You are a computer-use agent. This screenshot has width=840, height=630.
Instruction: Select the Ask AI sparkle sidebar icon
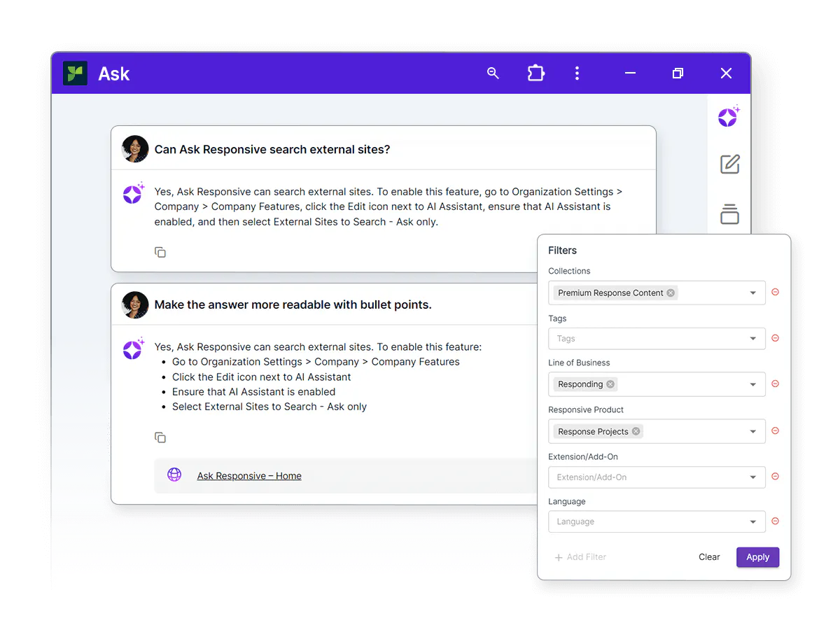pos(729,116)
